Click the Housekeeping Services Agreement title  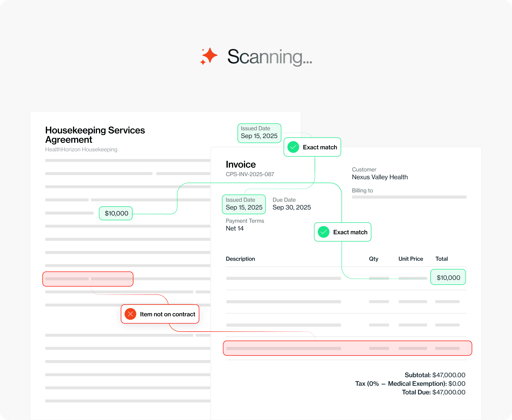[x=95, y=135]
